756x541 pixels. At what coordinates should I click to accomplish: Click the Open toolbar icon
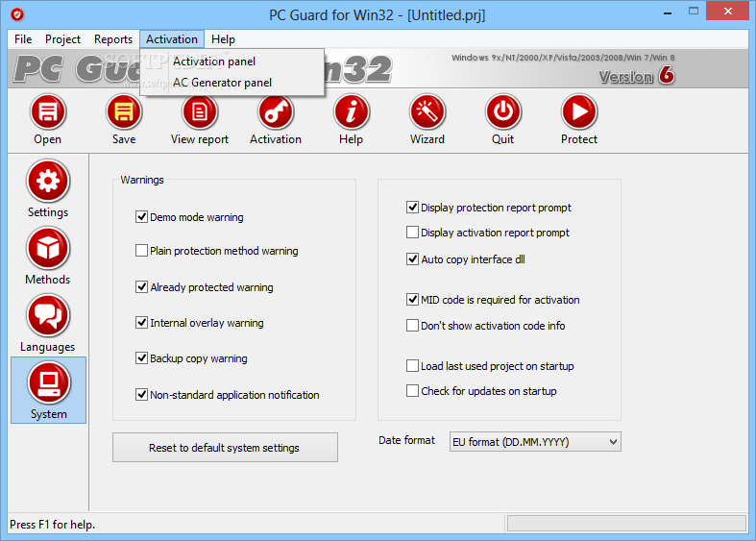48,112
